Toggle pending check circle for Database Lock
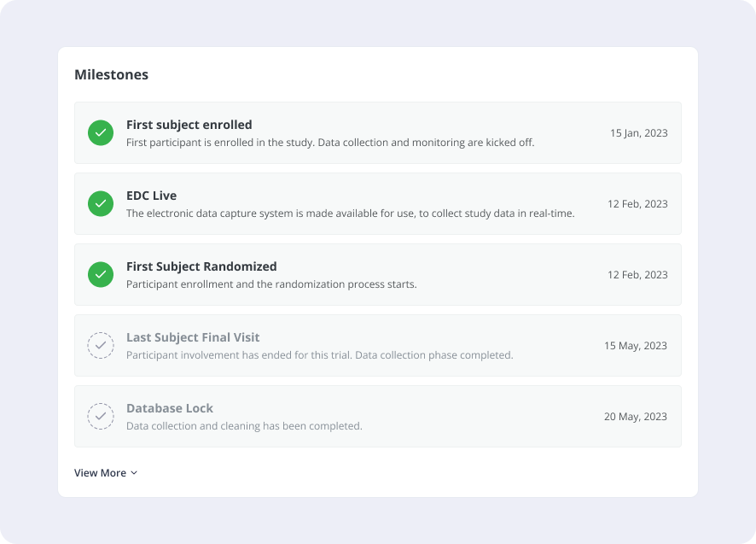 [x=101, y=417]
